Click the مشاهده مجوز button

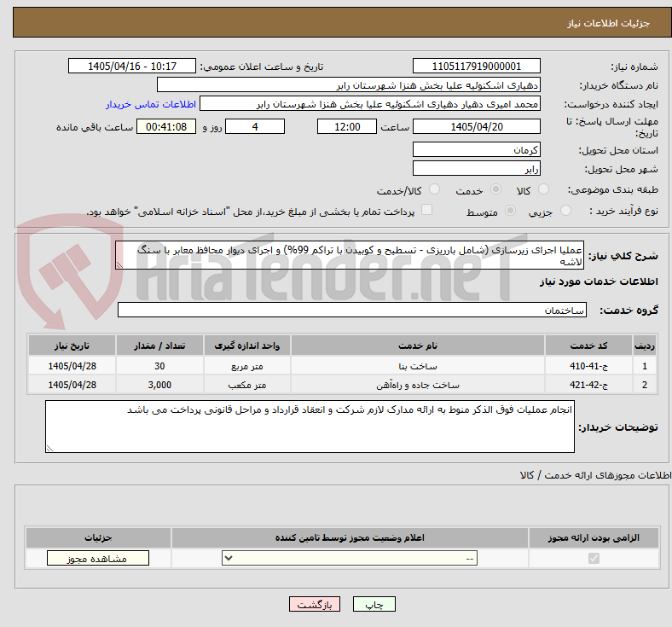(98, 558)
